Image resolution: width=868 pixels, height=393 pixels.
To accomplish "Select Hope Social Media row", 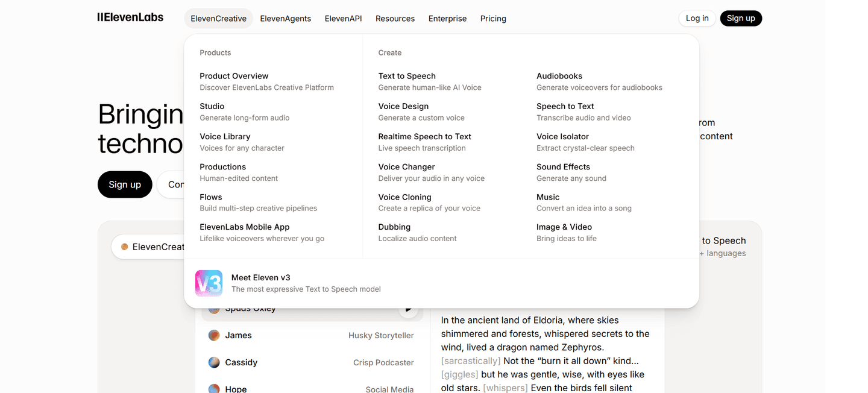I will (312, 389).
